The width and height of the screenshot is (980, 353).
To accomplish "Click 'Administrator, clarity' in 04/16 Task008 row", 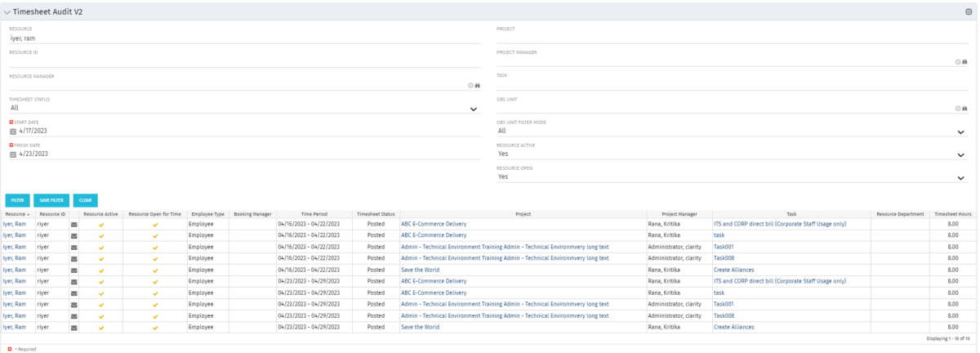I will click(x=675, y=257).
